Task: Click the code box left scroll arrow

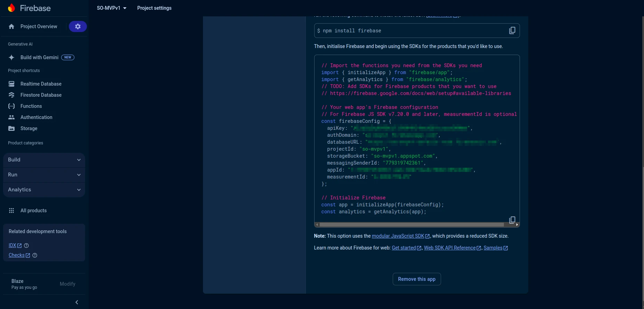Action: 317,225
